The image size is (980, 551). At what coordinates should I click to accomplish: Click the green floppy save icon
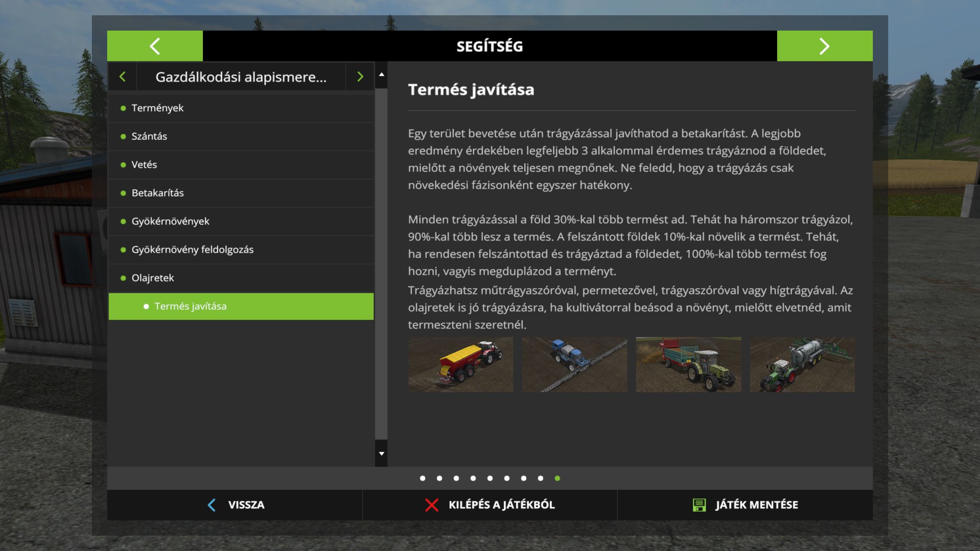699,505
